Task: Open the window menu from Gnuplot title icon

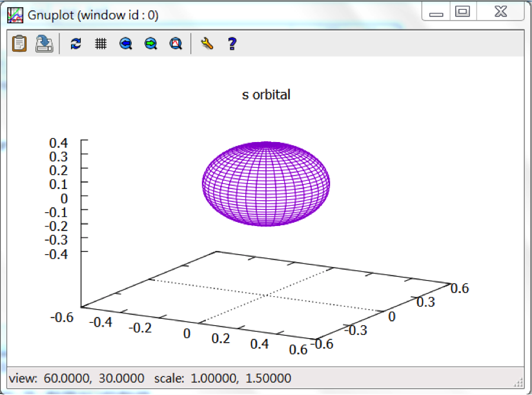Action: [15, 14]
